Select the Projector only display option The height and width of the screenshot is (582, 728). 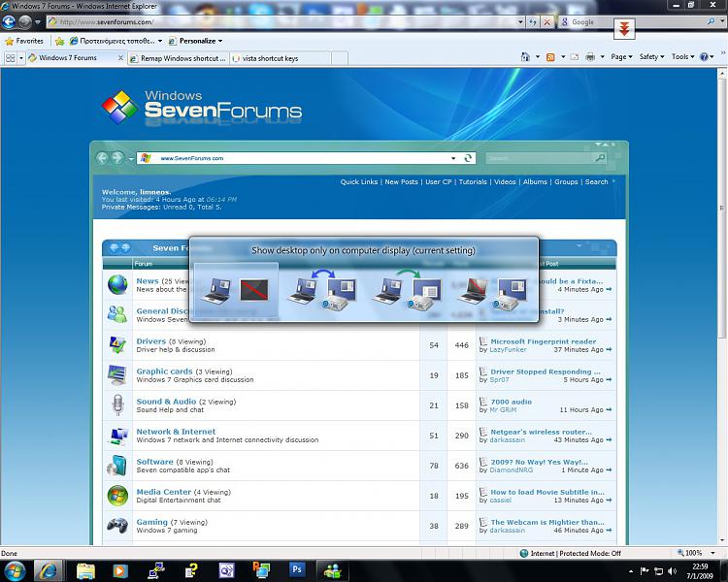tap(492, 291)
